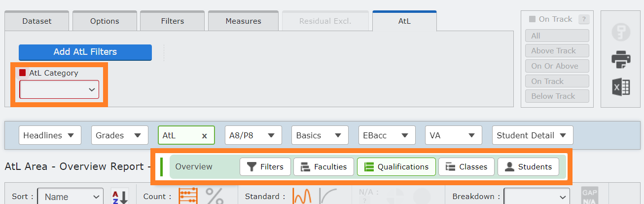Remove the AtL selection with x
644x204 pixels.
coord(204,135)
